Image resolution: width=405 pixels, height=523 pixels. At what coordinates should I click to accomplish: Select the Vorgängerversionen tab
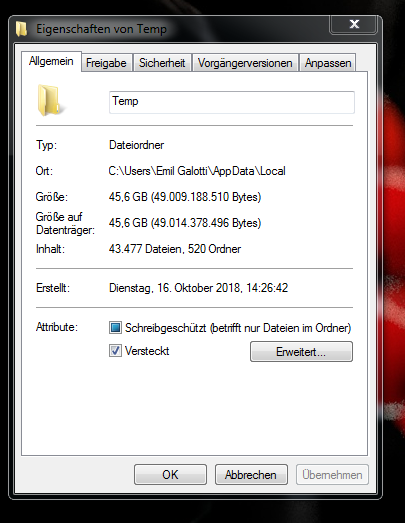245,63
